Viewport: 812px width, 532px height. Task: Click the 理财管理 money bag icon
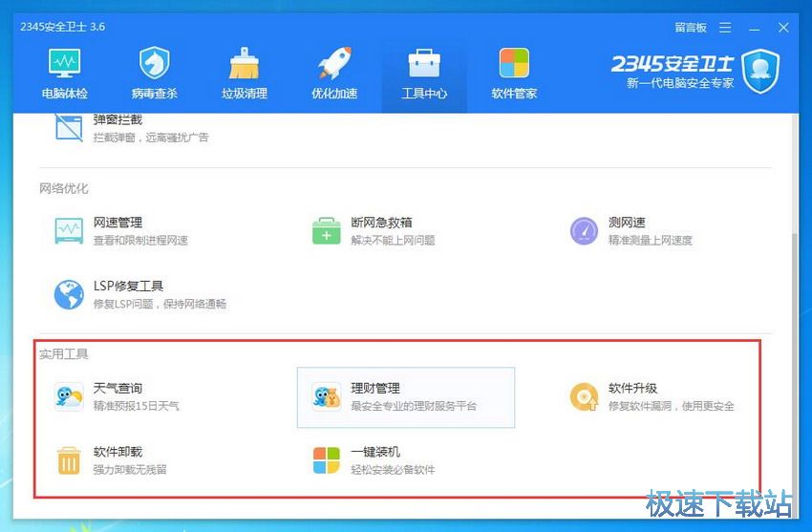click(x=327, y=397)
